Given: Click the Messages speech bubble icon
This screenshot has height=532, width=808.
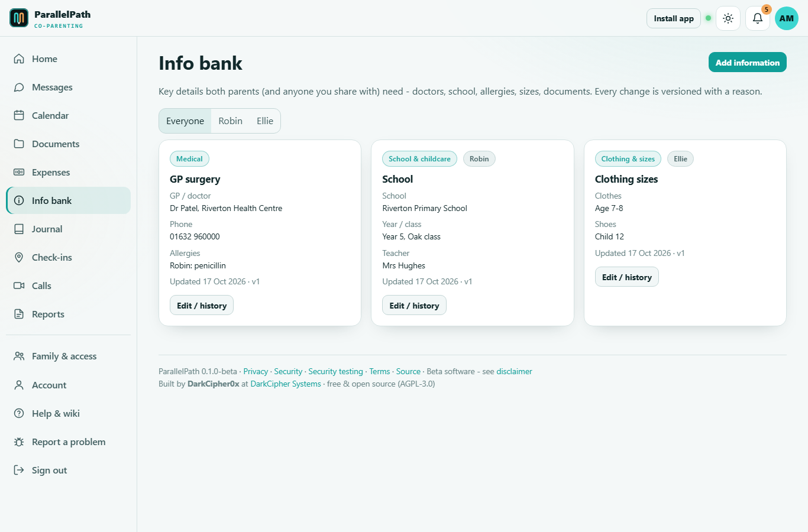Looking at the screenshot, I should pyautogui.click(x=19, y=87).
